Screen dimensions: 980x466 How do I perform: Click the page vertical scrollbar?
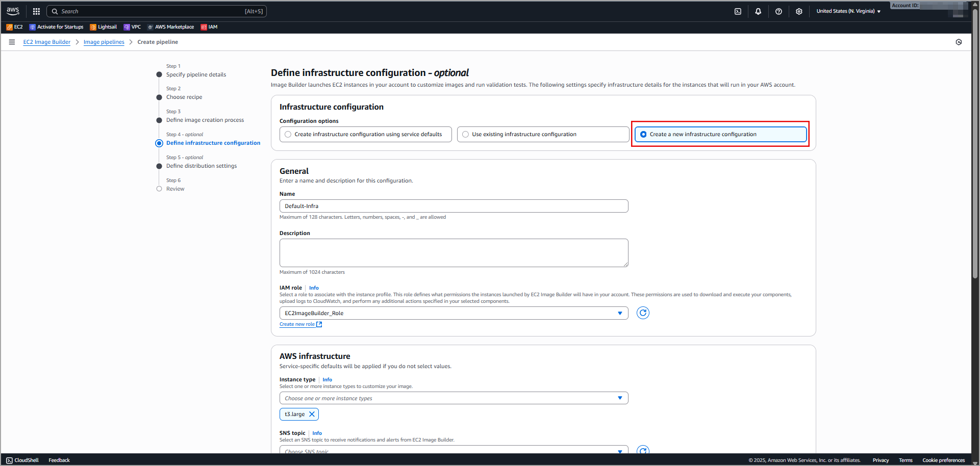coord(975,143)
